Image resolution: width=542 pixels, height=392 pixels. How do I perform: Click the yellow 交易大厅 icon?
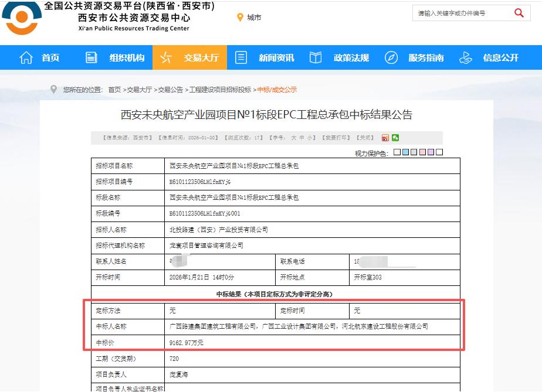pyautogui.click(x=164, y=57)
